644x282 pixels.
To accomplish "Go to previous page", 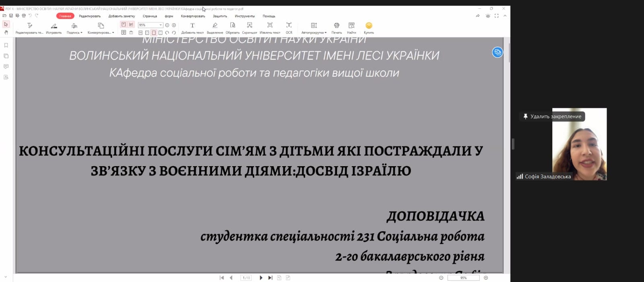I will pyautogui.click(x=231, y=278).
